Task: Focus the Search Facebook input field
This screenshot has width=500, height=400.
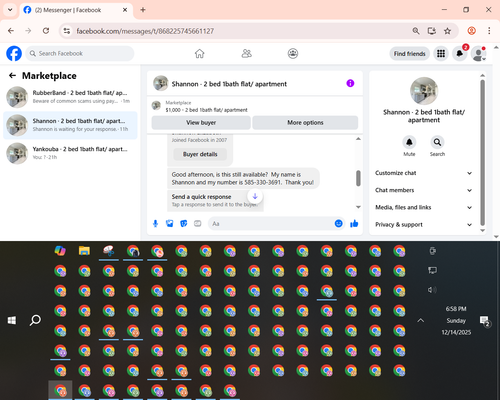Action: (x=80, y=54)
